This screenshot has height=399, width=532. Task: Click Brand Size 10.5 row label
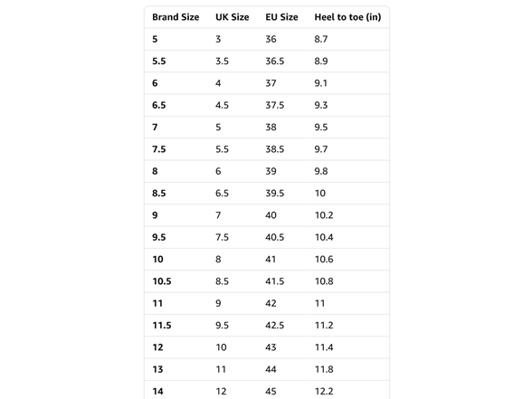[161, 281]
